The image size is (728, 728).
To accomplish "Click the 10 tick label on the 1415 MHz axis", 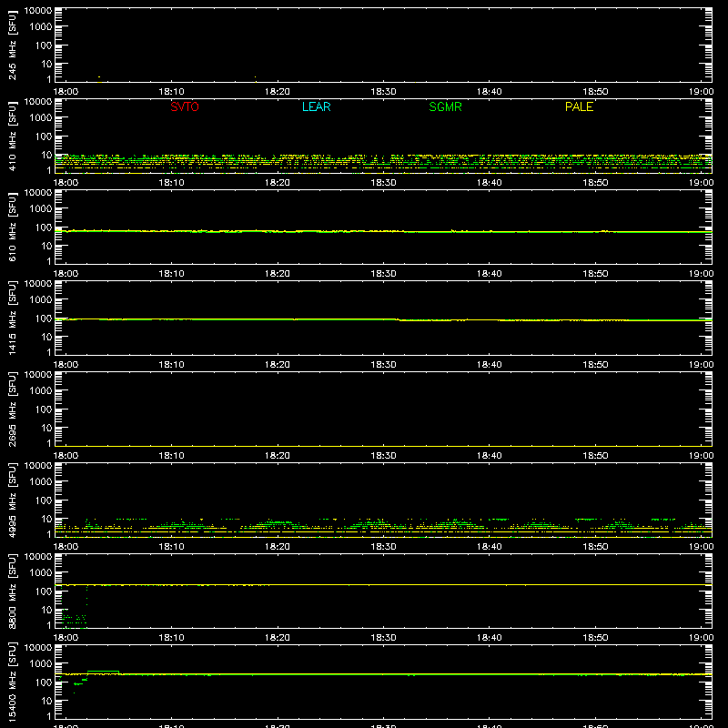I will click(x=46, y=337).
